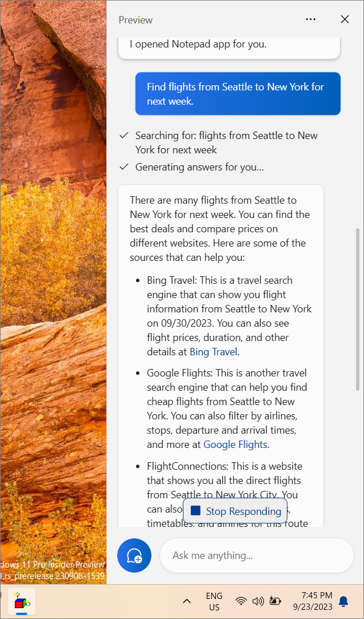364x619 pixels.
Task: Click the Wi-Fi icon in system tray
Action: coord(240,601)
